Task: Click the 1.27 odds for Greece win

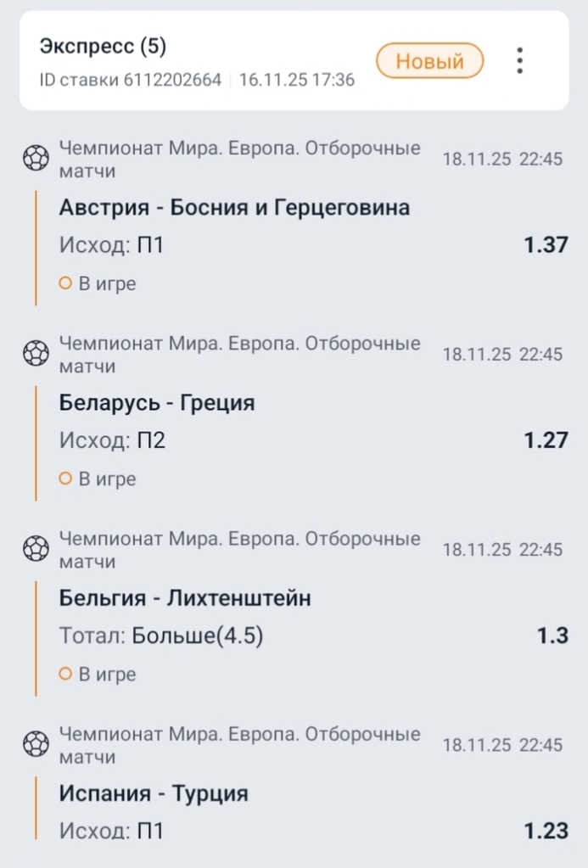Action: point(546,440)
